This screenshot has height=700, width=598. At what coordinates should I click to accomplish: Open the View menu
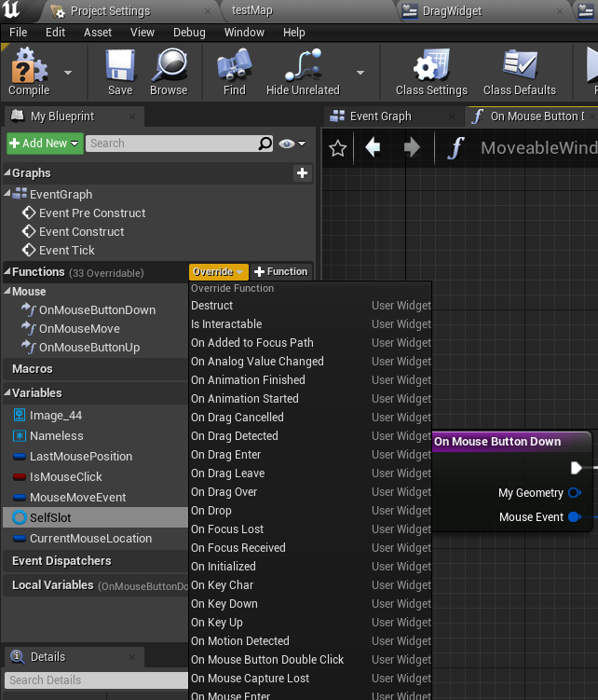tap(143, 33)
